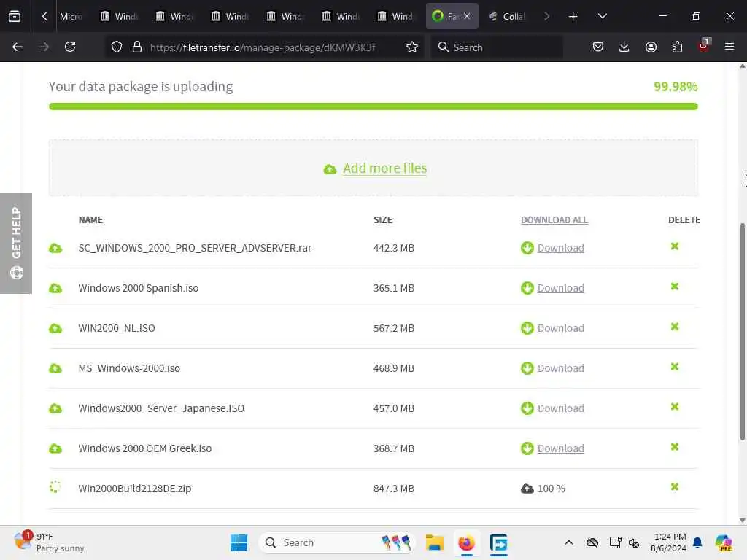Bookmark this page with the star icon
Image resolution: width=747 pixels, height=560 pixels.
[412, 47]
